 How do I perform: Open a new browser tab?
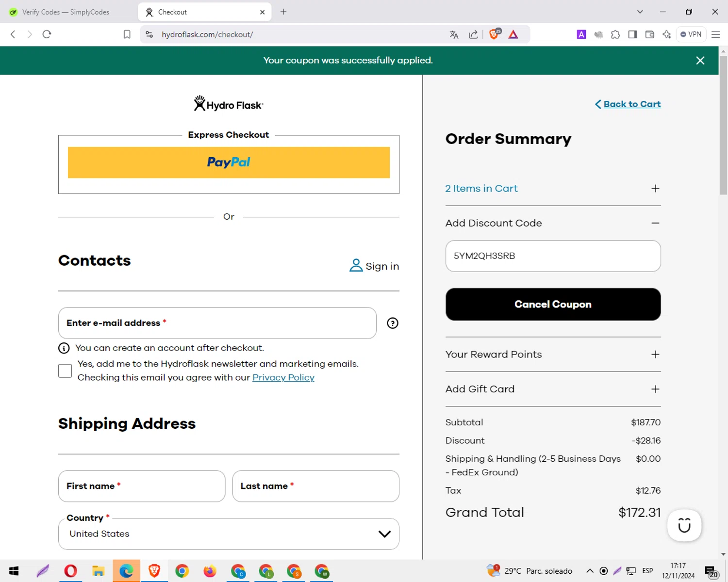point(283,12)
